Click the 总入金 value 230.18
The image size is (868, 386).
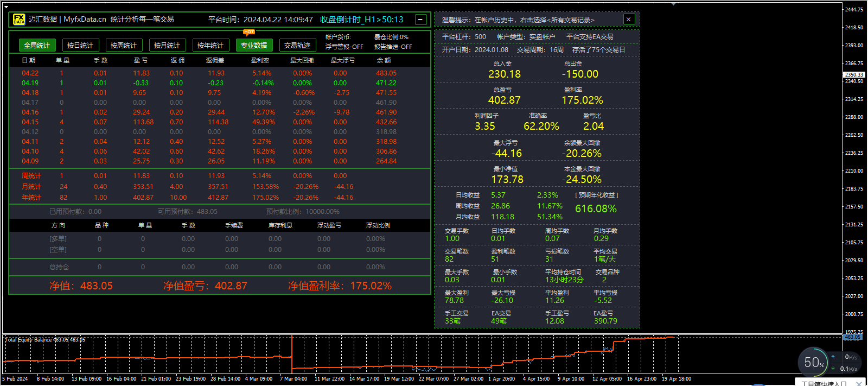[x=505, y=74]
